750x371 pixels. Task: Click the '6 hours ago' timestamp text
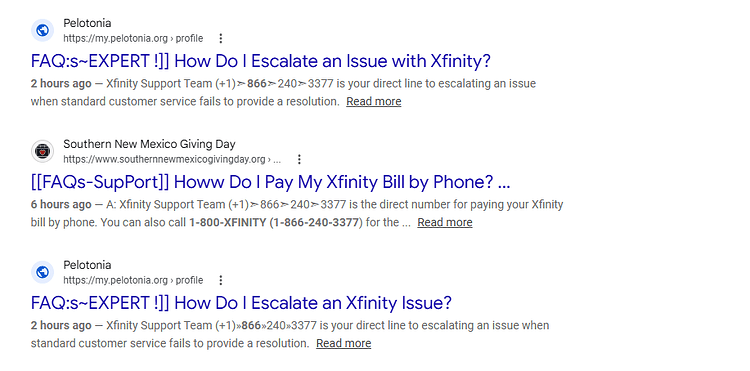point(61,205)
